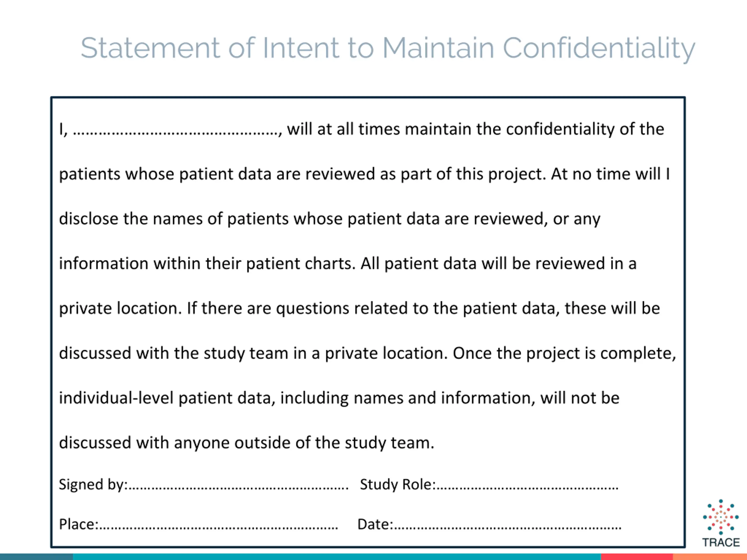The height and width of the screenshot is (560, 747).
Task: Click the slide title Statement of Intent
Action: [388, 48]
